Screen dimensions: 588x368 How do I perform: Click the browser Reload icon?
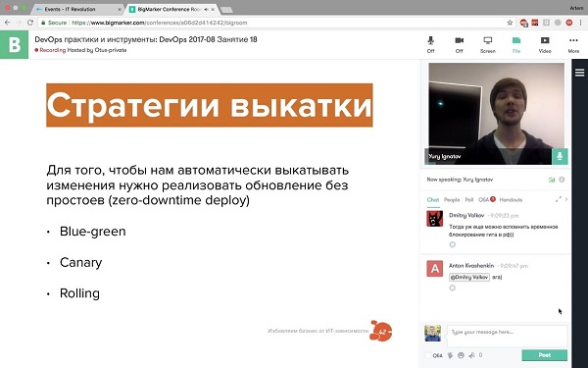coord(30,23)
